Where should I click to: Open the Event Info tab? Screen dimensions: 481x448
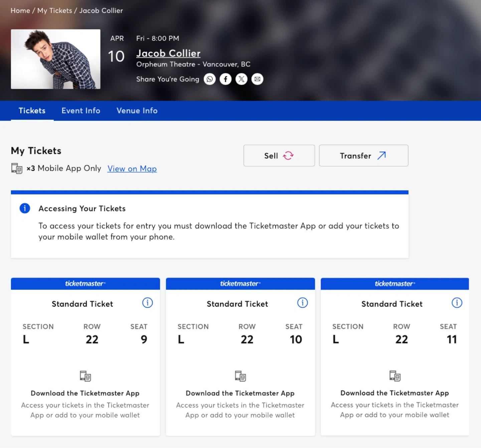81,111
